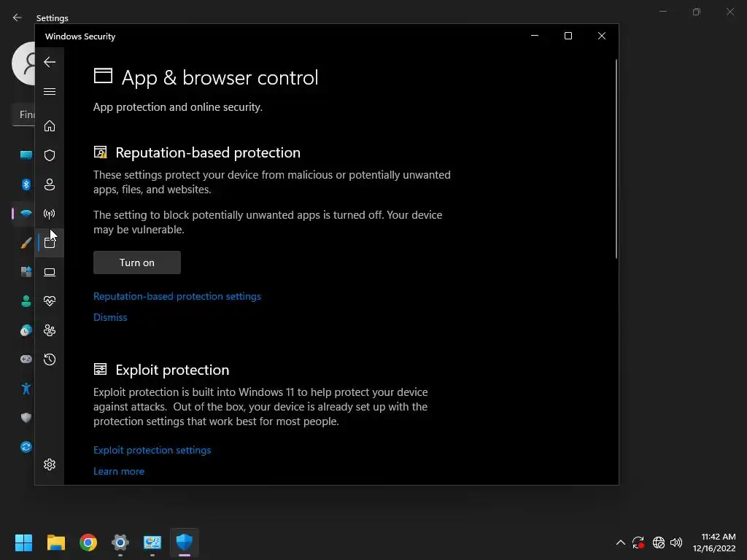Open Personalization brush icon in Settings
The image size is (747, 560).
click(26, 243)
